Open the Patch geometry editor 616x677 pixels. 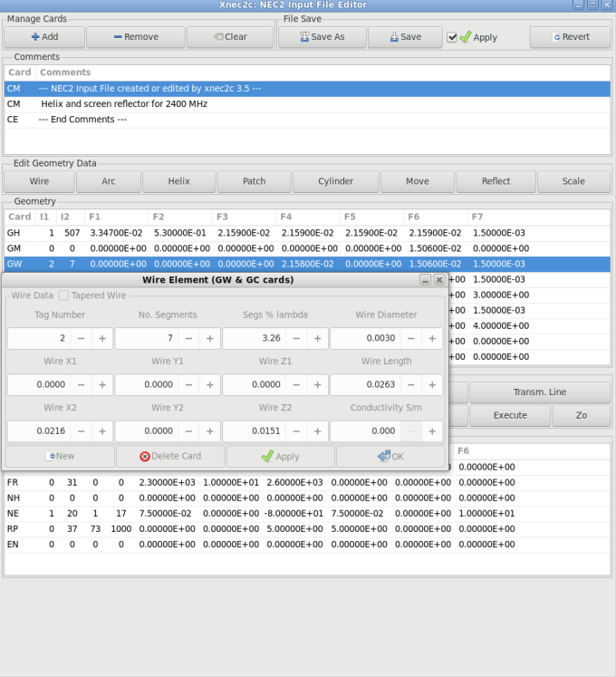pos(255,181)
